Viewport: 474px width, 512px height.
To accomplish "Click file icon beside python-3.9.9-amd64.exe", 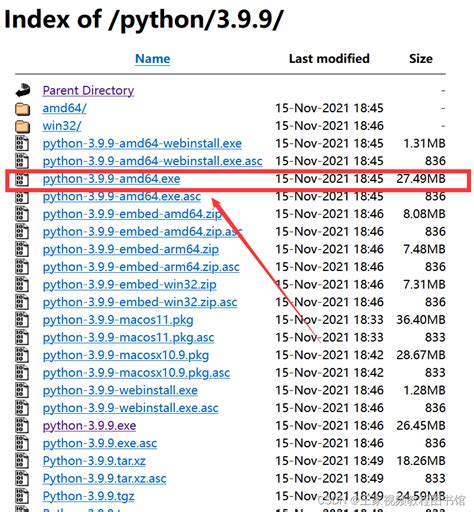I will [x=22, y=179].
